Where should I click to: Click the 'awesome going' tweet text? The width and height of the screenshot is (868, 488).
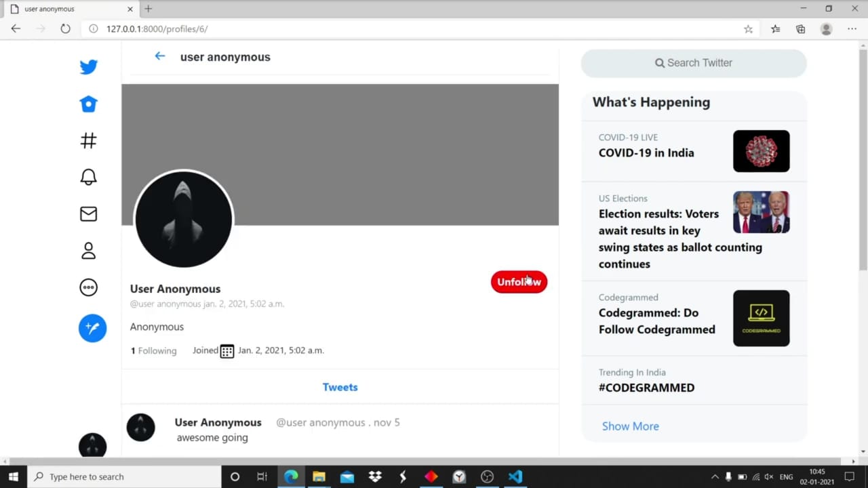[212, 438]
